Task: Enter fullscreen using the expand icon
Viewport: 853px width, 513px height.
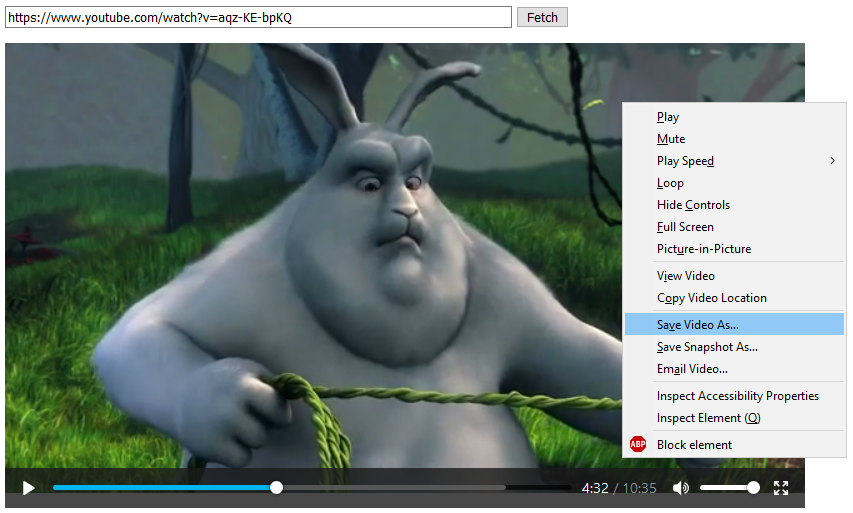Action: coord(781,488)
